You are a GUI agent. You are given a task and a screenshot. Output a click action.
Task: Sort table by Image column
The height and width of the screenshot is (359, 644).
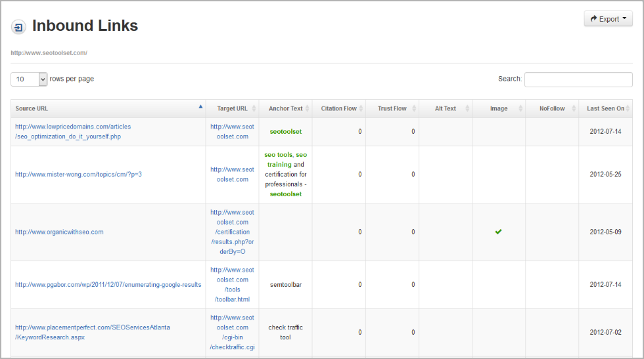pos(499,109)
